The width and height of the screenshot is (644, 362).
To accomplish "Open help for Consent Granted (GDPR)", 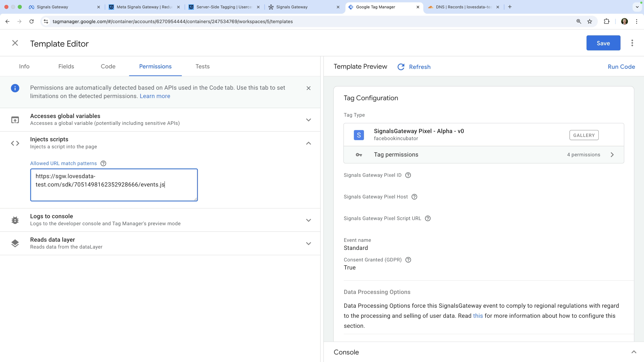I will [x=408, y=260].
